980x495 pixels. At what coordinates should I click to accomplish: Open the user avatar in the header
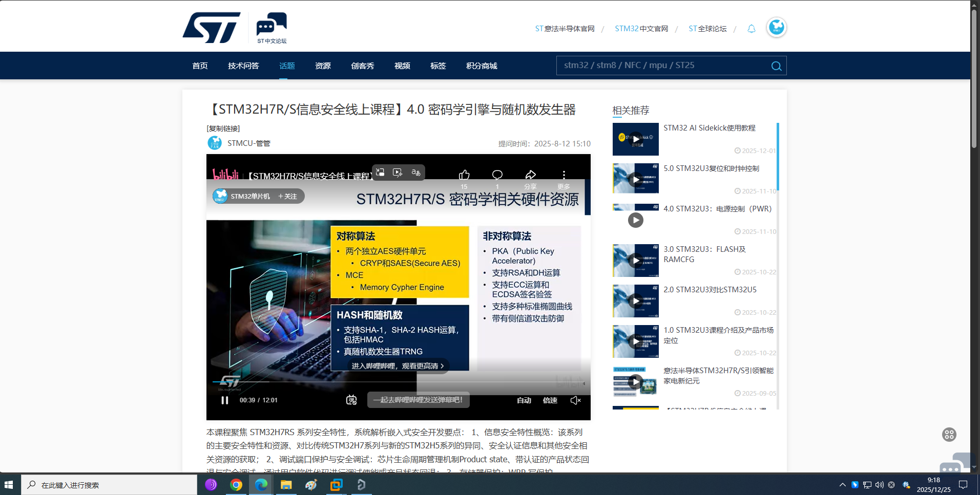click(776, 27)
